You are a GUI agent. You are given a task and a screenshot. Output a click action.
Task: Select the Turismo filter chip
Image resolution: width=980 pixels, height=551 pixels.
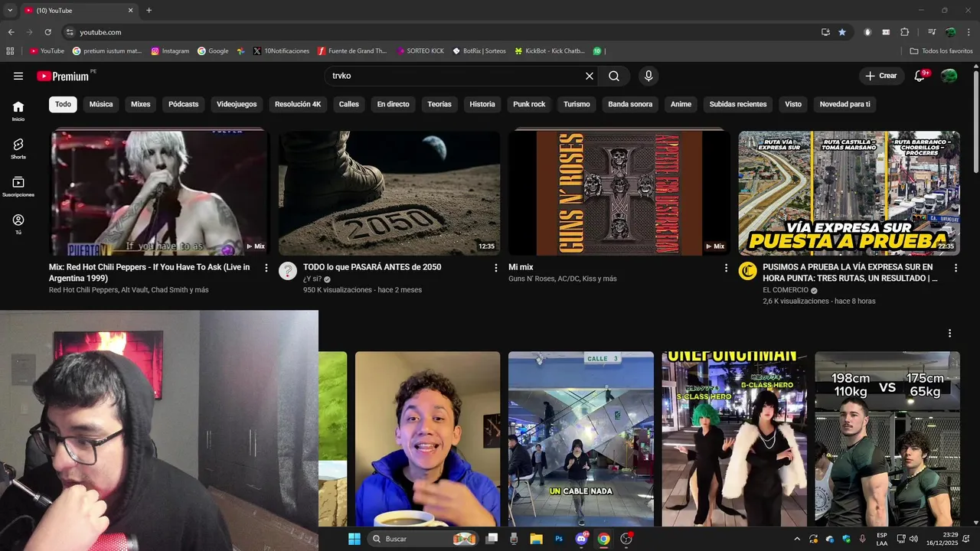[577, 104]
